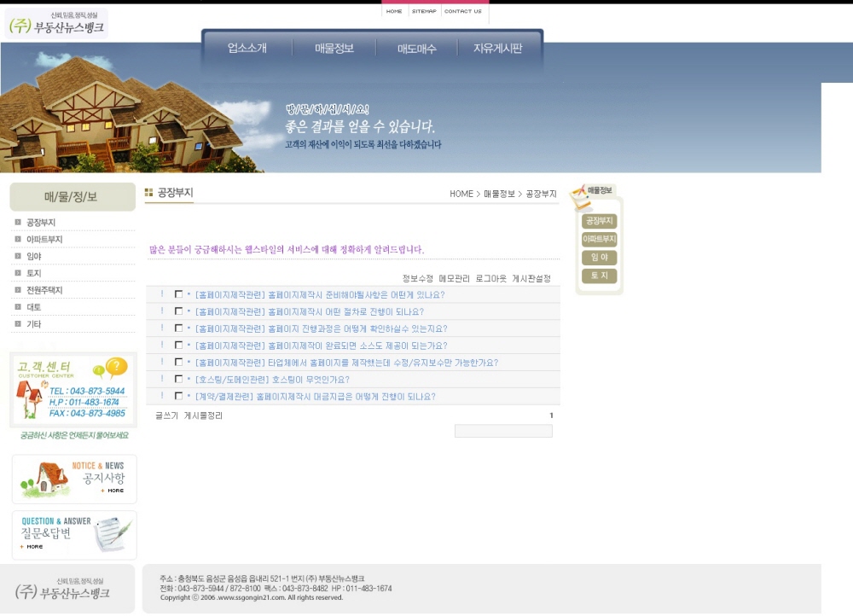Click the 글쓰기 write post link

pos(166,416)
